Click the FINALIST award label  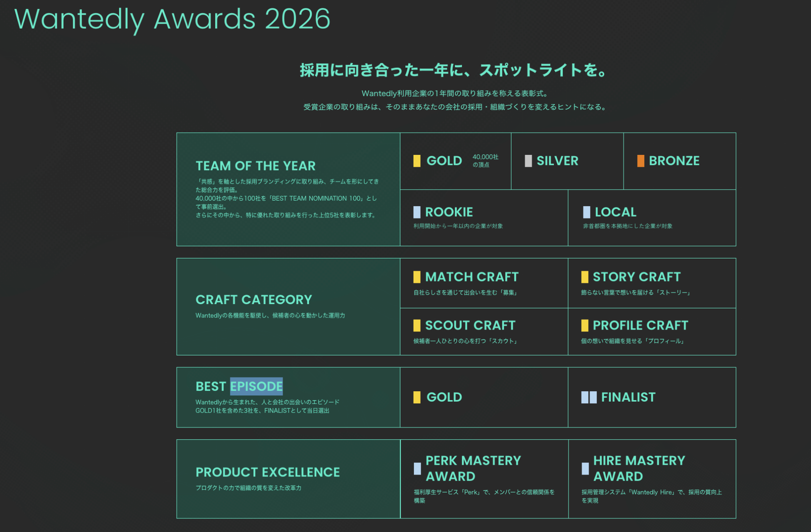tap(628, 397)
